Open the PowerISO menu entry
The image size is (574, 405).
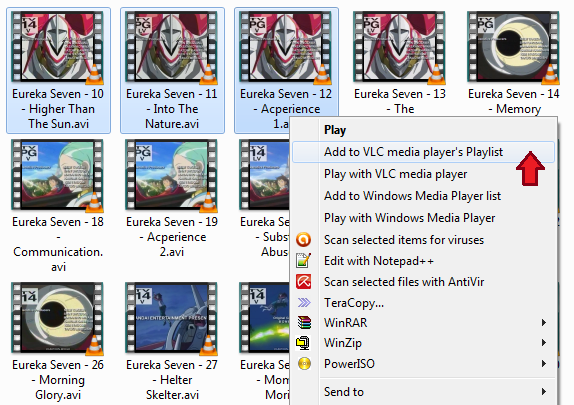tap(424, 364)
